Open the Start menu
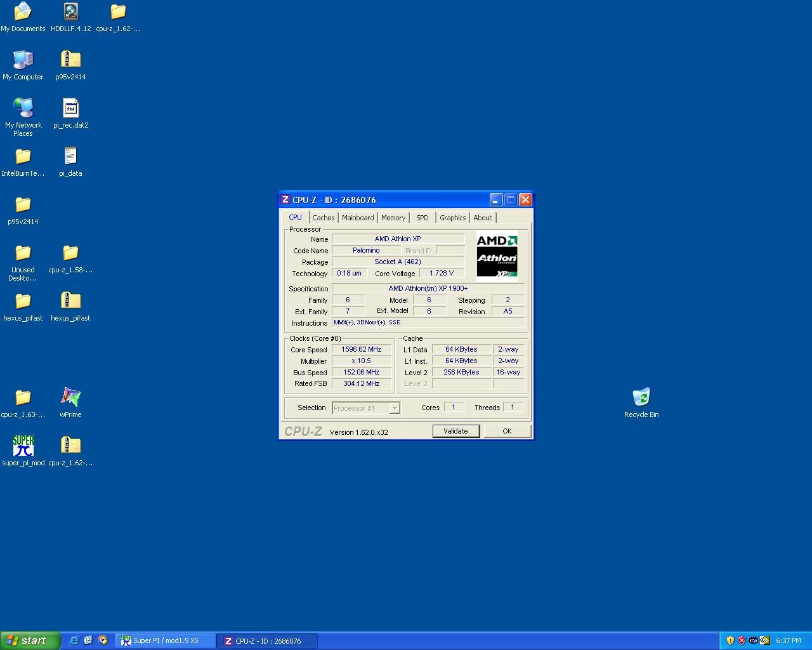Screen dimensions: 812x650 pos(30,640)
